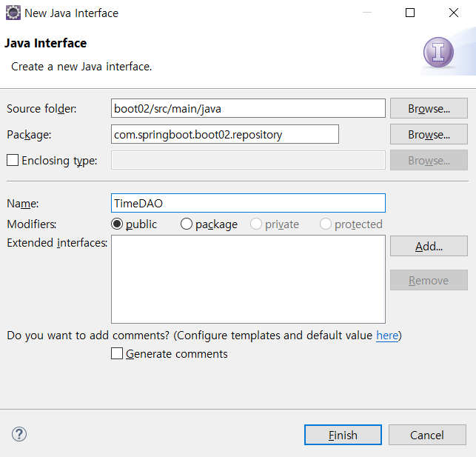Click the Eclipse icon in the title bar
This screenshot has width=476, height=457.
coord(13,13)
